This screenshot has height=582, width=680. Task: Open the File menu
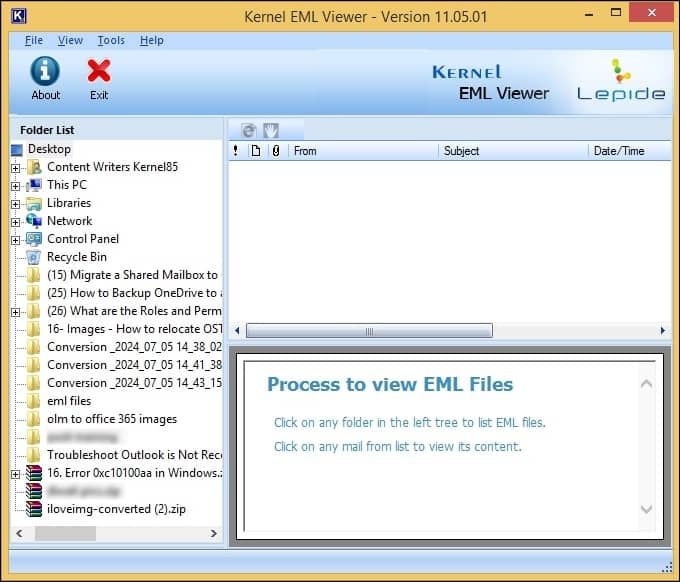click(x=34, y=40)
